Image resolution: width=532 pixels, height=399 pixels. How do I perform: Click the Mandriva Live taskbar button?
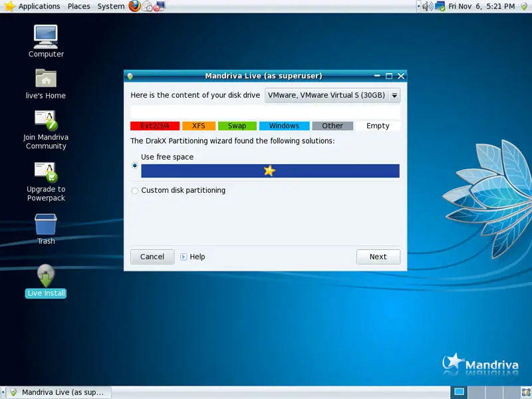(x=59, y=392)
